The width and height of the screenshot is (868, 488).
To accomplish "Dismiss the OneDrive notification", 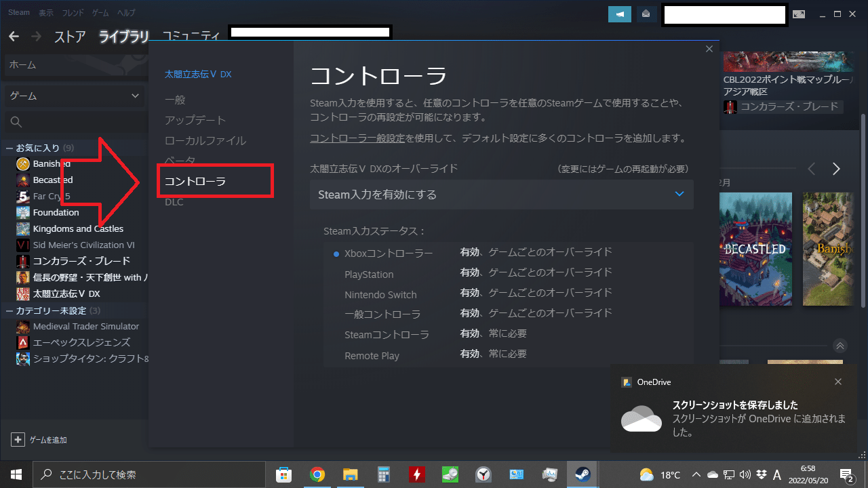I will tap(838, 382).
